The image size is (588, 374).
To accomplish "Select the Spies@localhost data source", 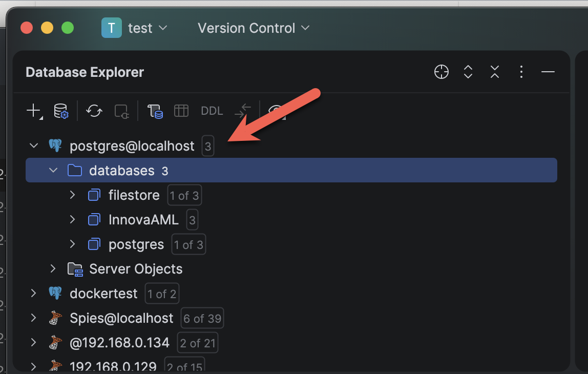I will pyautogui.click(x=121, y=318).
